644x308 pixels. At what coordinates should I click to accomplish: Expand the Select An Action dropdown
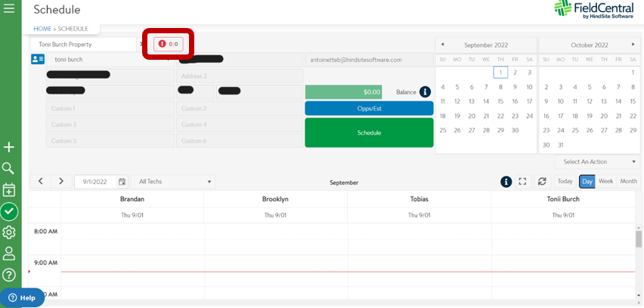click(x=599, y=162)
